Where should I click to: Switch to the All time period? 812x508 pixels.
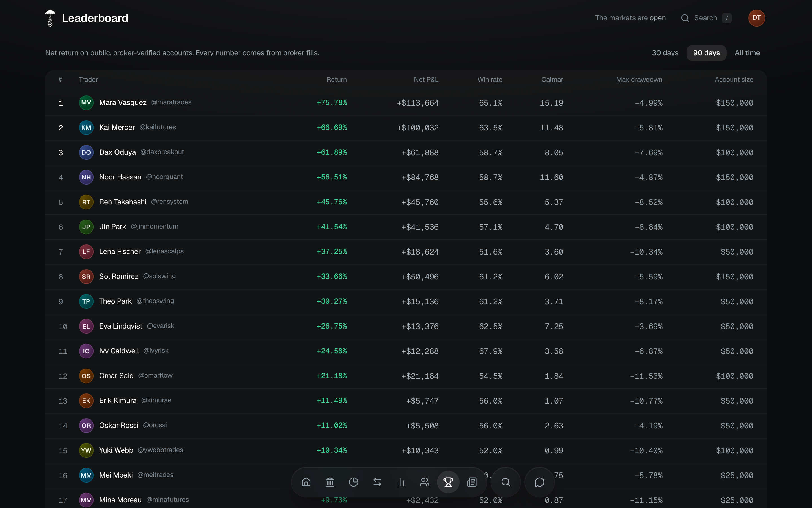pyautogui.click(x=747, y=53)
